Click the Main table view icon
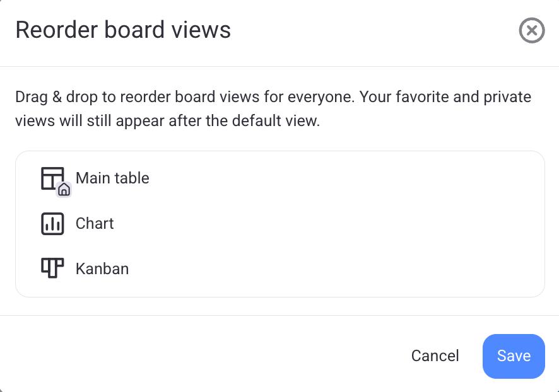 point(52,177)
